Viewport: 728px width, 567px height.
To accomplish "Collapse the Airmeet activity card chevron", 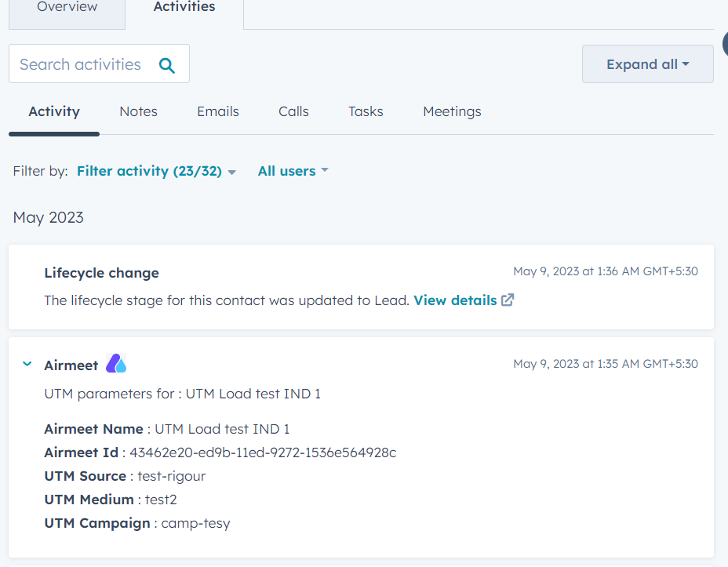I will click(x=27, y=364).
